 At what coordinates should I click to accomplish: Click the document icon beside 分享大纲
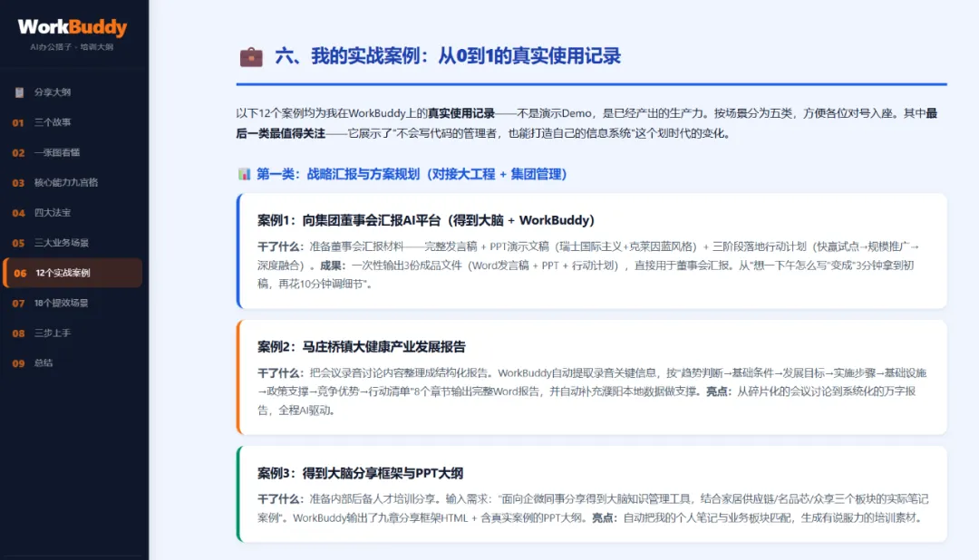click(19, 92)
